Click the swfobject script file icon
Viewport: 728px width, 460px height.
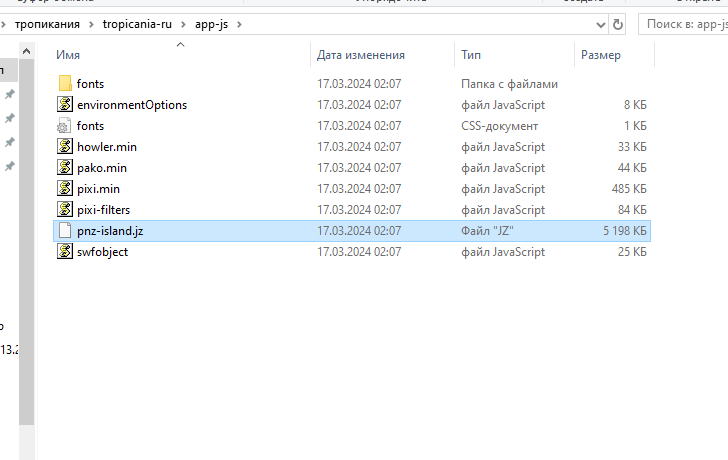[x=65, y=252]
